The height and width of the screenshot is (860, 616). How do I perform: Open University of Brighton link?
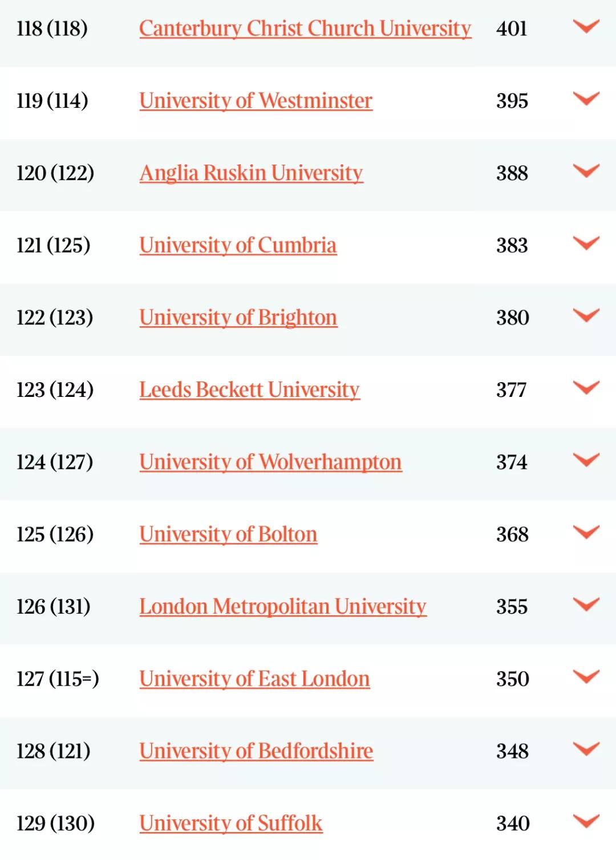click(x=238, y=318)
